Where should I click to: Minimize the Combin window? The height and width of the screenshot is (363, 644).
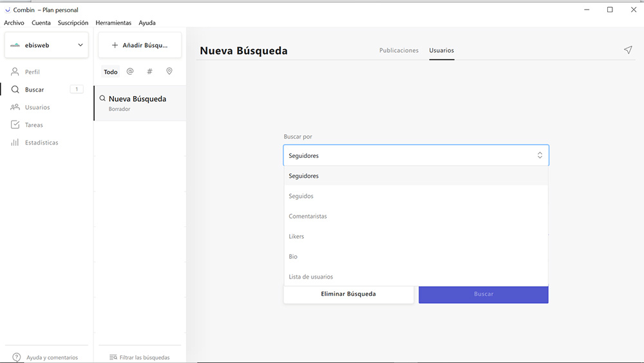(x=587, y=10)
